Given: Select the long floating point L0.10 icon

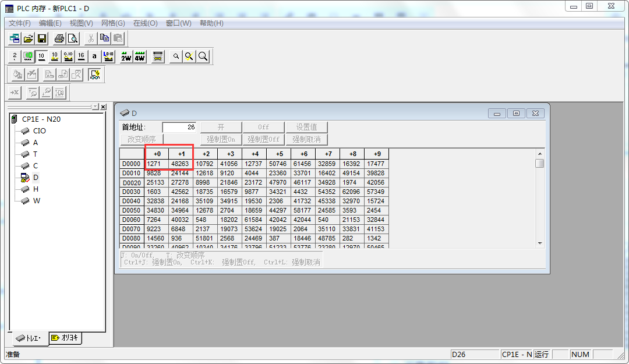Looking at the screenshot, I should [x=108, y=56].
